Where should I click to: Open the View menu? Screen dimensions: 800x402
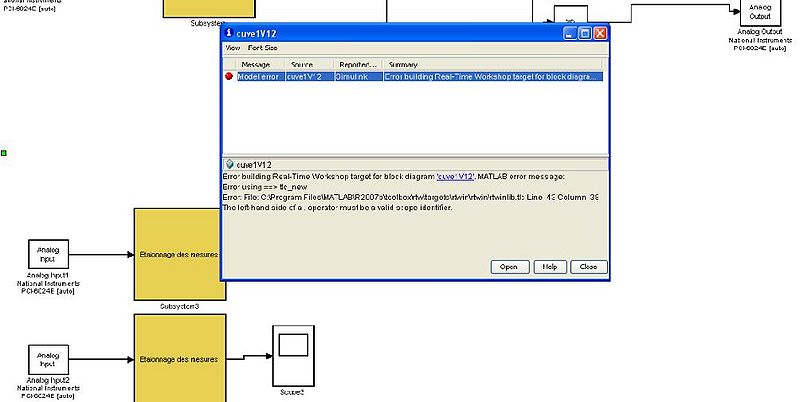[x=232, y=48]
